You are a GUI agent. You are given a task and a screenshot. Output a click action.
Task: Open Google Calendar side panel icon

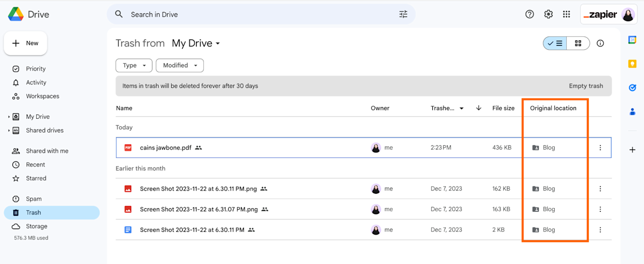tap(632, 40)
